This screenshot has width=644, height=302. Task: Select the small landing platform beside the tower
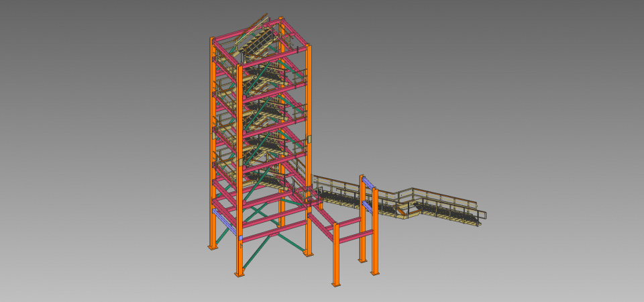click(x=304, y=197)
